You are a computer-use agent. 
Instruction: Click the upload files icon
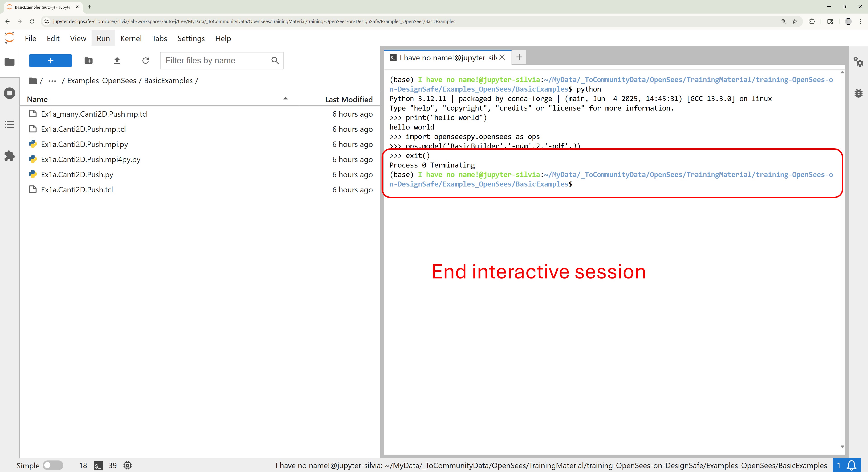(x=117, y=61)
